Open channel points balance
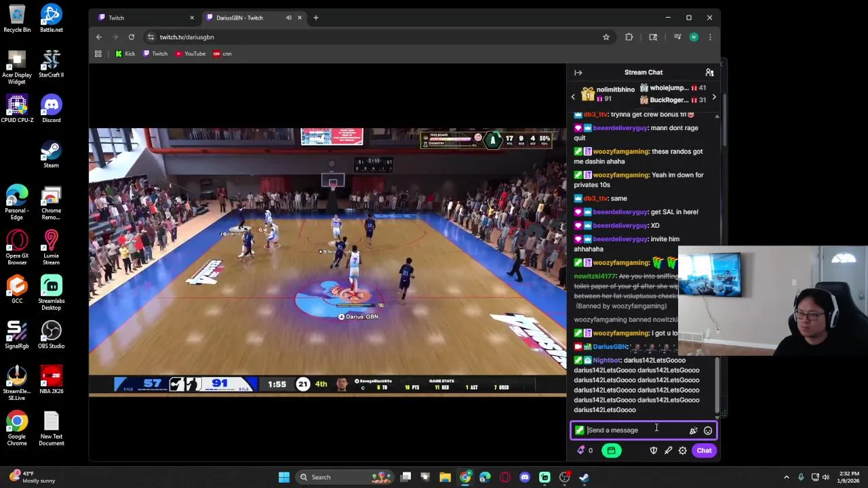The width and height of the screenshot is (868, 488). click(x=585, y=451)
